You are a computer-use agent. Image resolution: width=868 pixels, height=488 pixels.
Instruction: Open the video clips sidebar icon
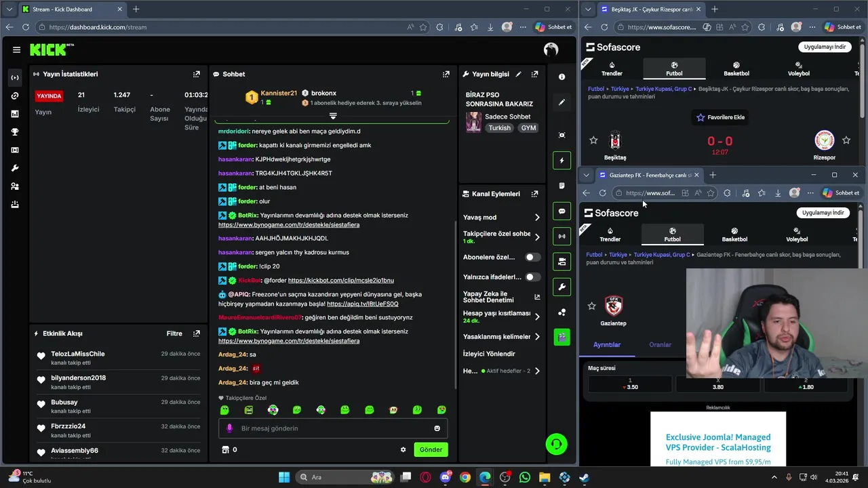[15, 150]
